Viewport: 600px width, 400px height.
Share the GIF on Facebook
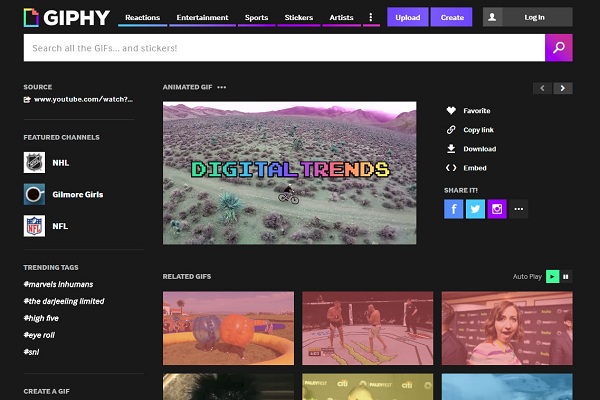[453, 209]
